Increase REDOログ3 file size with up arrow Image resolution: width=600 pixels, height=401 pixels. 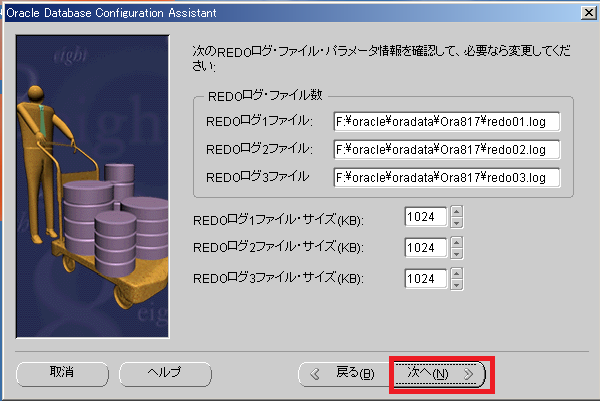pyautogui.click(x=457, y=273)
